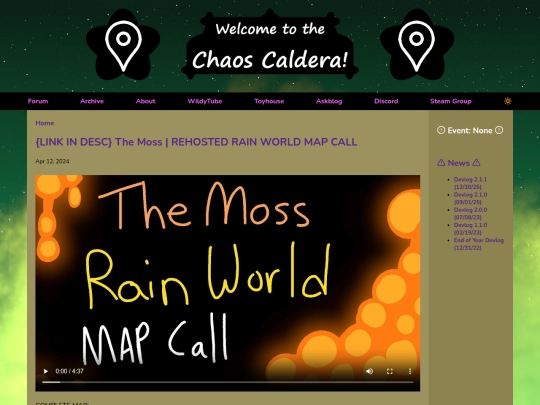Screen dimensions: 540x405
Task: Click the warning triangle left of News
Action: coord(441,163)
